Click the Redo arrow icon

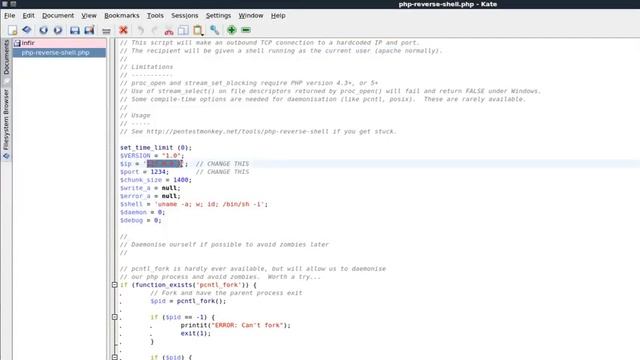pos(155,30)
